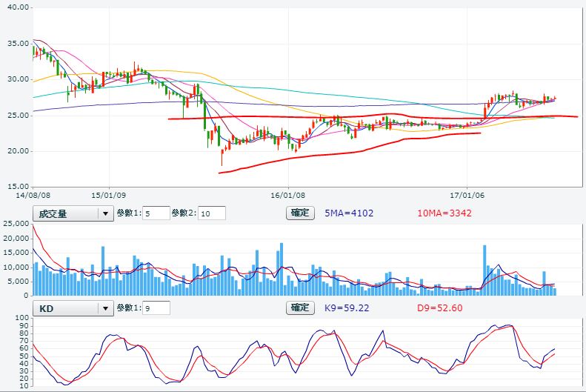Click the 14/08/08 date marker on the axis

(33, 196)
